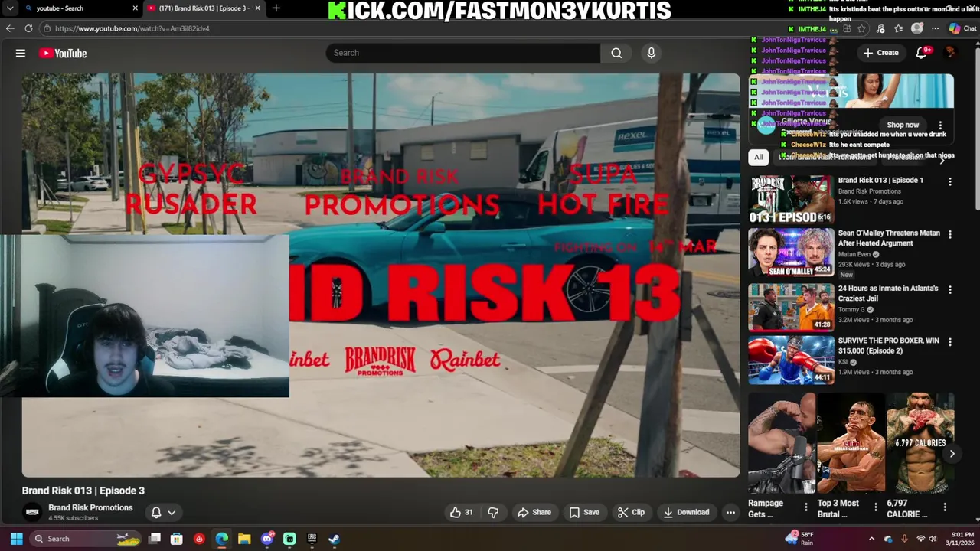
Task: Open the Edge profile icon
Action: (x=917, y=28)
